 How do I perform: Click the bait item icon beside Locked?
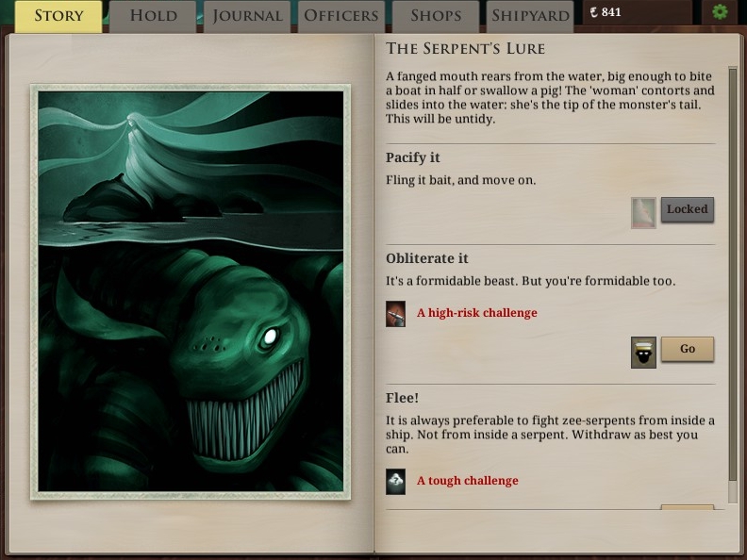tap(643, 213)
